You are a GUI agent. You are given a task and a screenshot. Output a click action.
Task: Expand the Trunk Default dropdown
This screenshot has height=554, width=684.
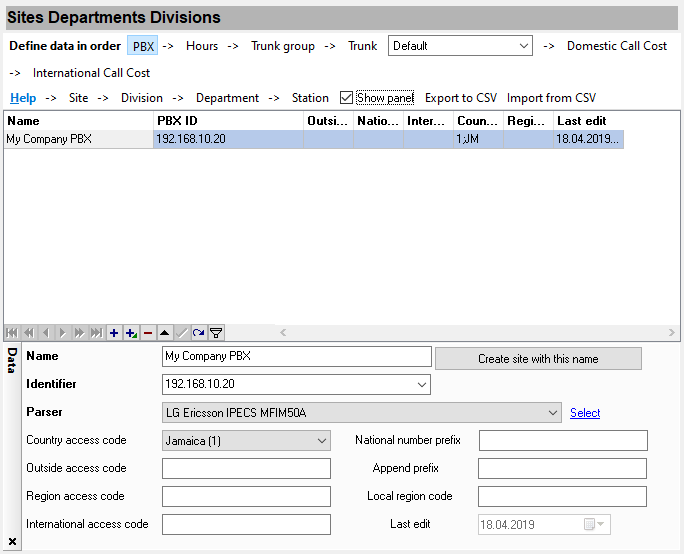(x=524, y=46)
